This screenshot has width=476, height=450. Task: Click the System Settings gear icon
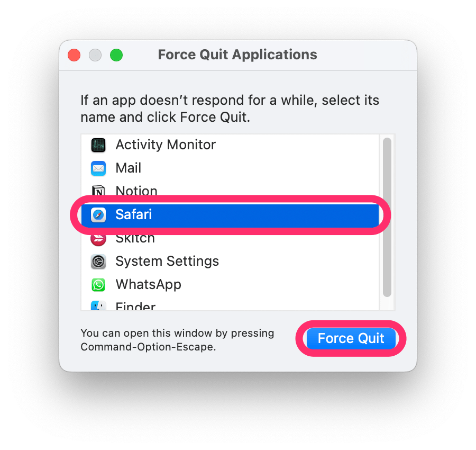(x=98, y=262)
